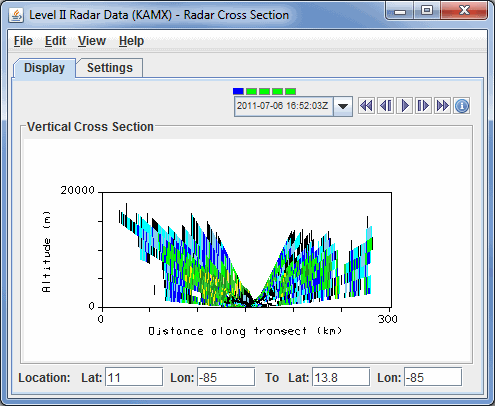
Task: Click the 300 distance axis value
Action: point(388,319)
